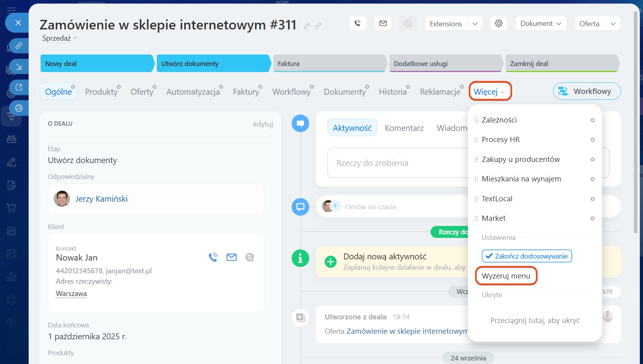Select Market item in the menu
The width and height of the screenshot is (643, 364).
tap(493, 218)
